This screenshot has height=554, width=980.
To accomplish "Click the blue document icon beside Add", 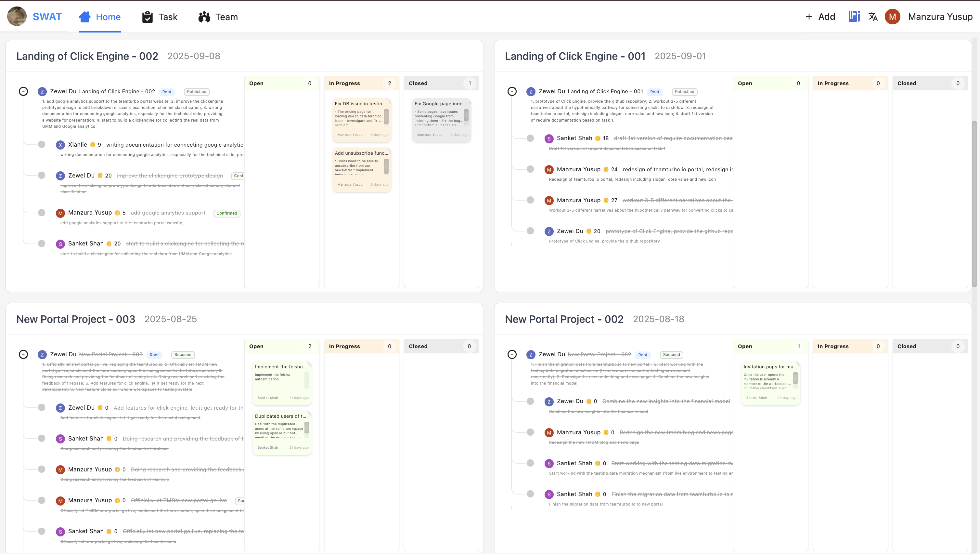I will click(854, 16).
